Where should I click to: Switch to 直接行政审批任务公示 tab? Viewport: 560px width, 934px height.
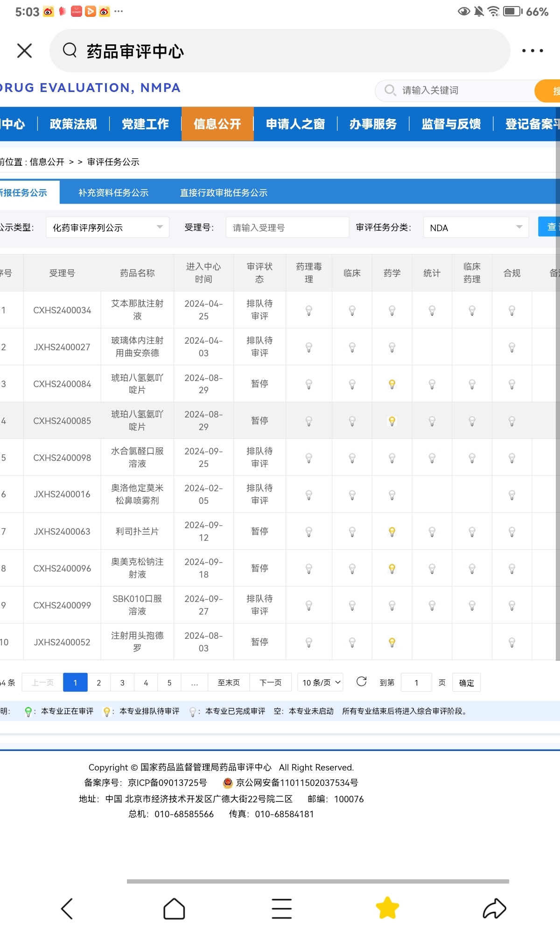pos(224,192)
